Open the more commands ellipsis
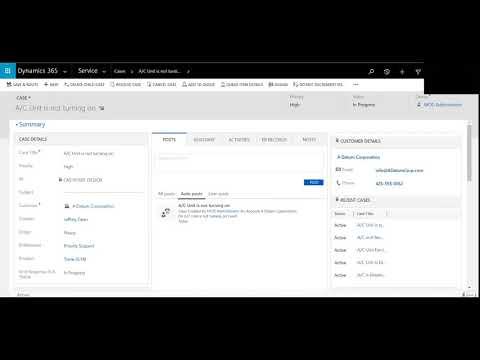 (x=356, y=84)
